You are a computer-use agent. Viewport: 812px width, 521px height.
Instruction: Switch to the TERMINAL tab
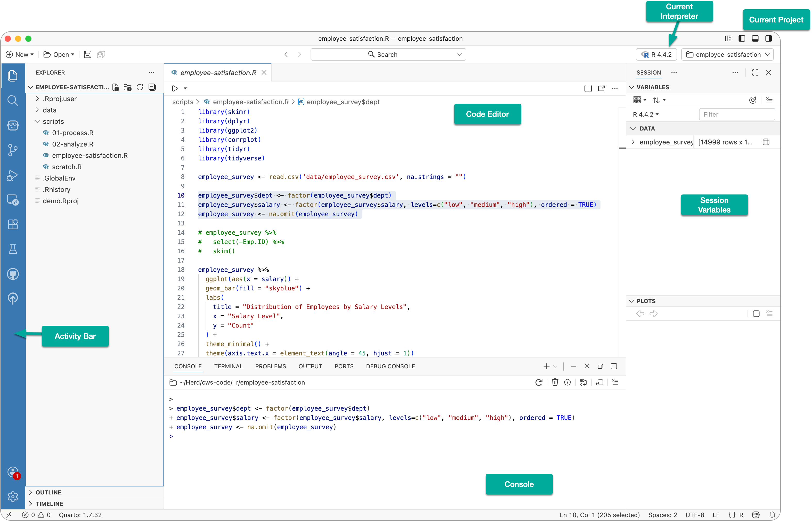click(x=228, y=366)
